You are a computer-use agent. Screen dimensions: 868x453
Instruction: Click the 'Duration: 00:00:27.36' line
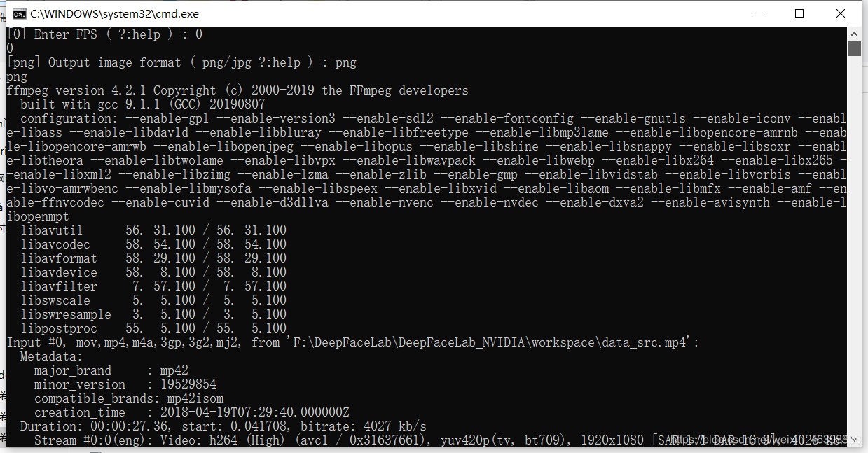pos(223,426)
